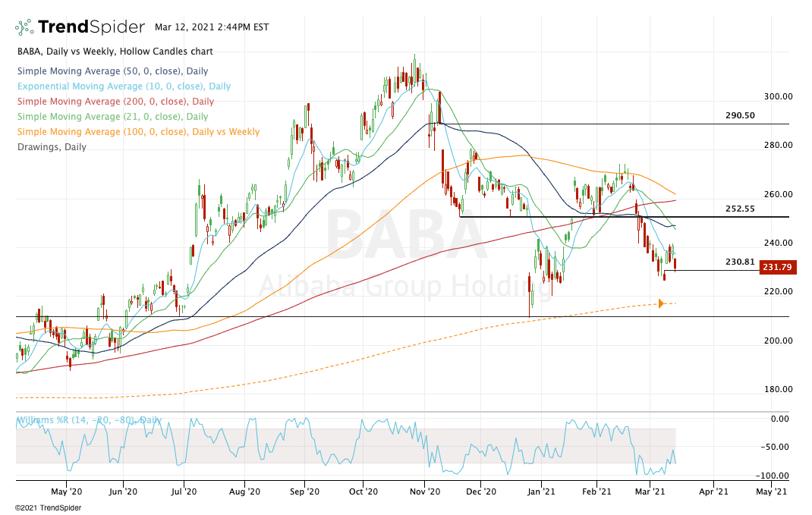This screenshot has width=812, height=515.
Task: Click the Williams %R indicator label
Action: coord(89,419)
